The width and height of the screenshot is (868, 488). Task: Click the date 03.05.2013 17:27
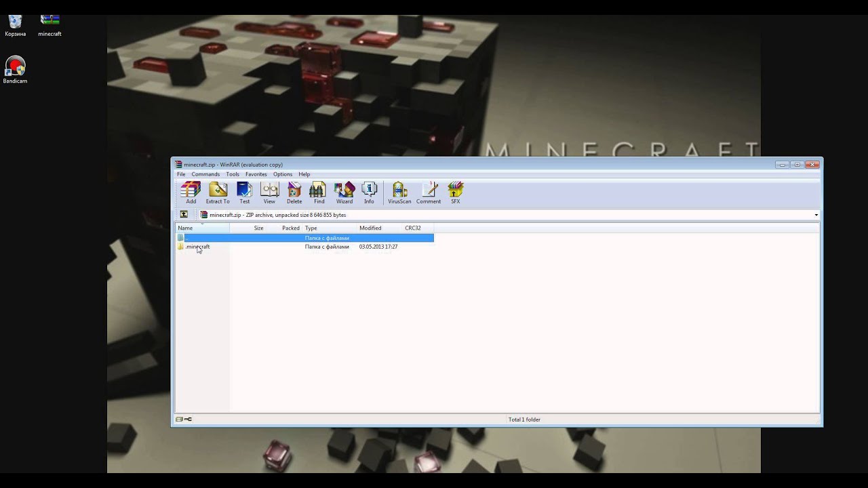pyautogui.click(x=378, y=247)
